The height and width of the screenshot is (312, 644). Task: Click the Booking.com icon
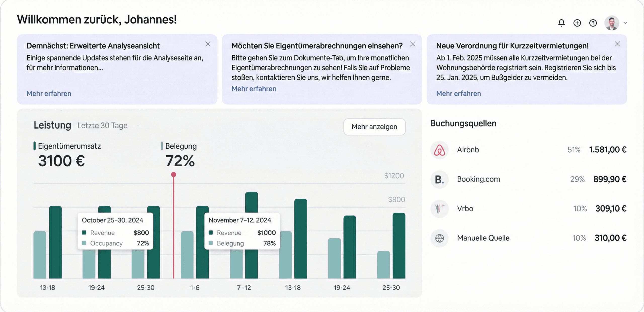pyautogui.click(x=439, y=179)
